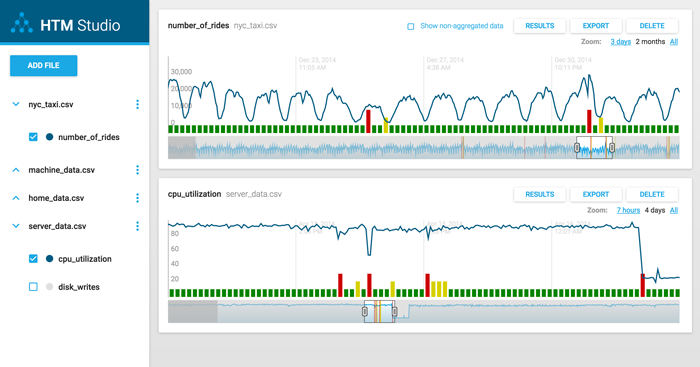
Task: Collapse the server_data.csv file entry
Action: (x=16, y=226)
